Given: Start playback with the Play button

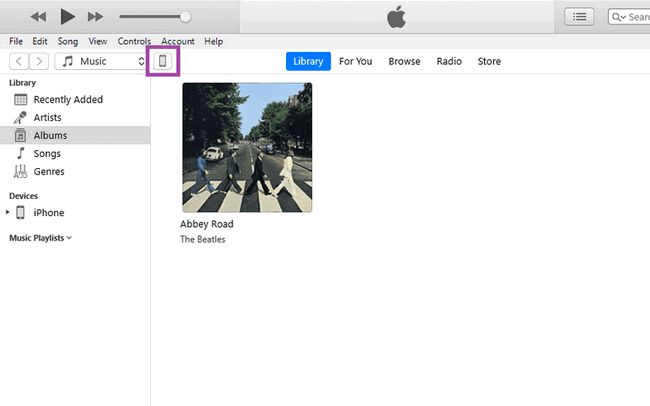Looking at the screenshot, I should pyautogui.click(x=68, y=17).
